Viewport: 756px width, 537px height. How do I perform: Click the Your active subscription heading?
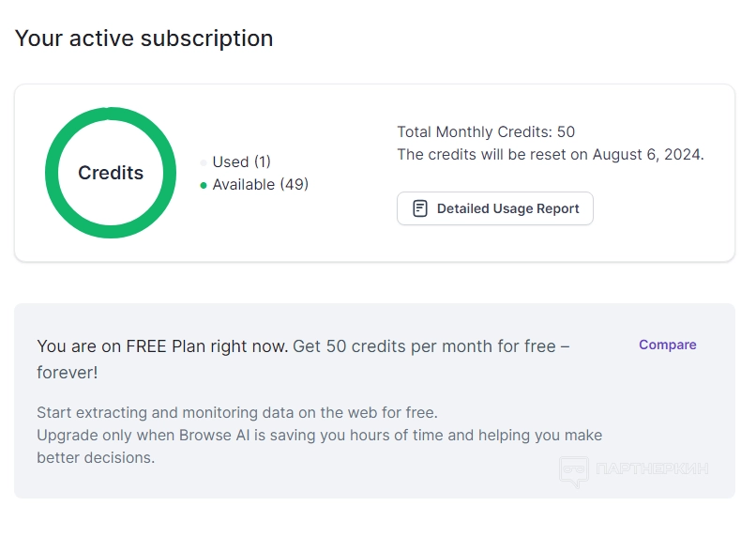(x=144, y=38)
